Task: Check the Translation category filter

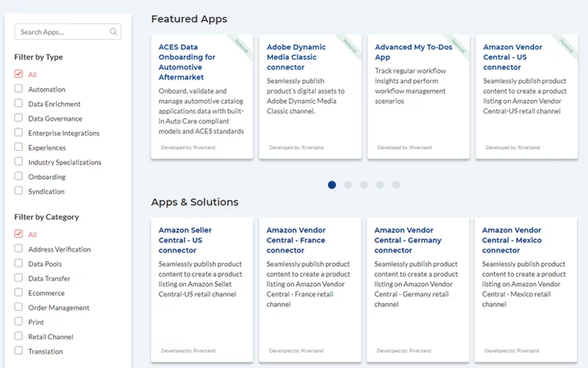Action: point(18,350)
